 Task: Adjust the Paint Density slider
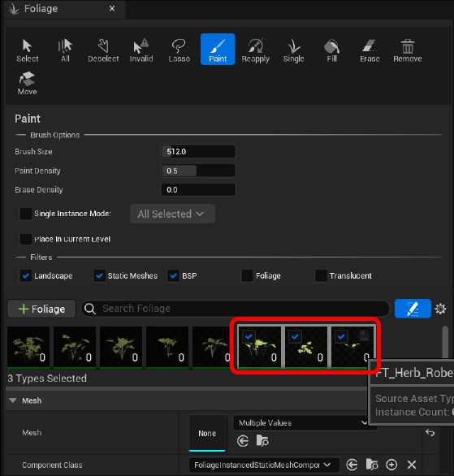click(x=198, y=171)
